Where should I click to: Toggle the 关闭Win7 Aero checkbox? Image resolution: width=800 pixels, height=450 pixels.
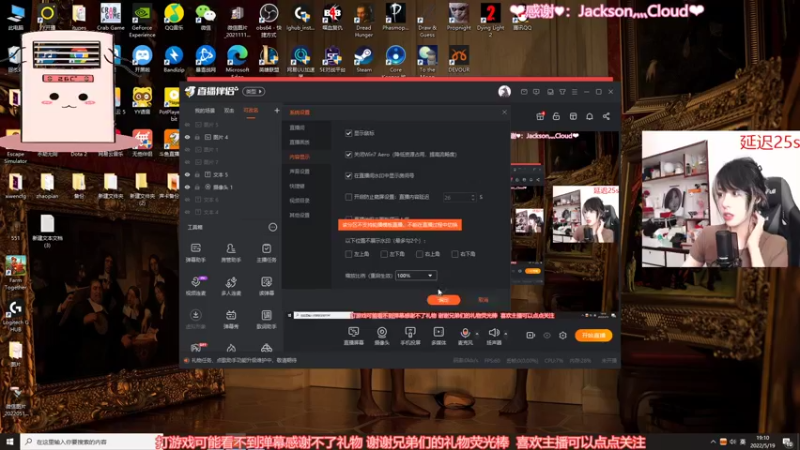click(x=348, y=154)
